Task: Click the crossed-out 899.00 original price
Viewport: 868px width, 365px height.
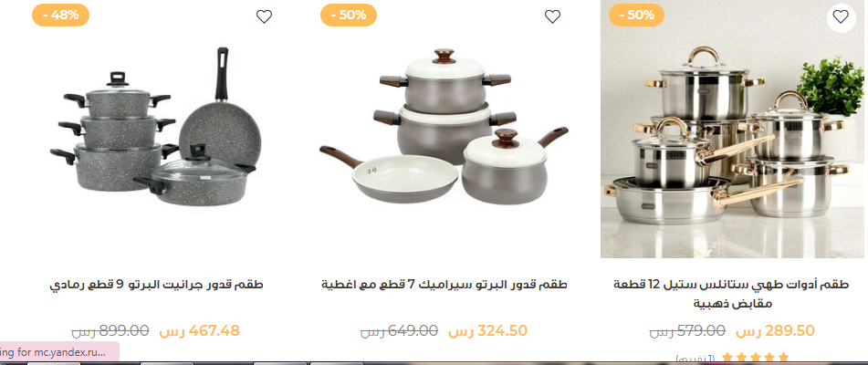Action: click(x=110, y=331)
